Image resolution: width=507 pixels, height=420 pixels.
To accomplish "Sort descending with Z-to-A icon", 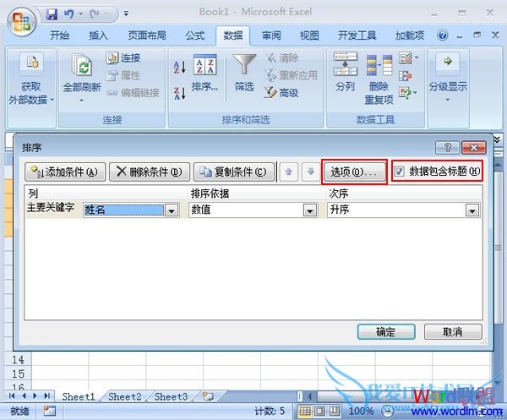I will coord(179,93).
